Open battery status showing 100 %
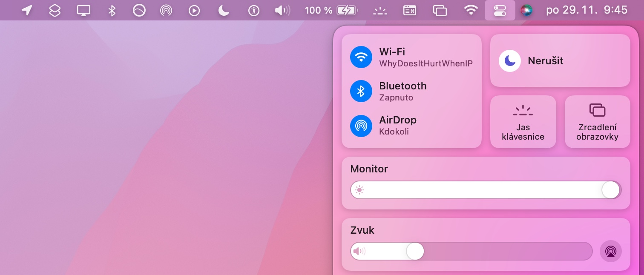The width and height of the screenshot is (644, 275). pos(331,10)
